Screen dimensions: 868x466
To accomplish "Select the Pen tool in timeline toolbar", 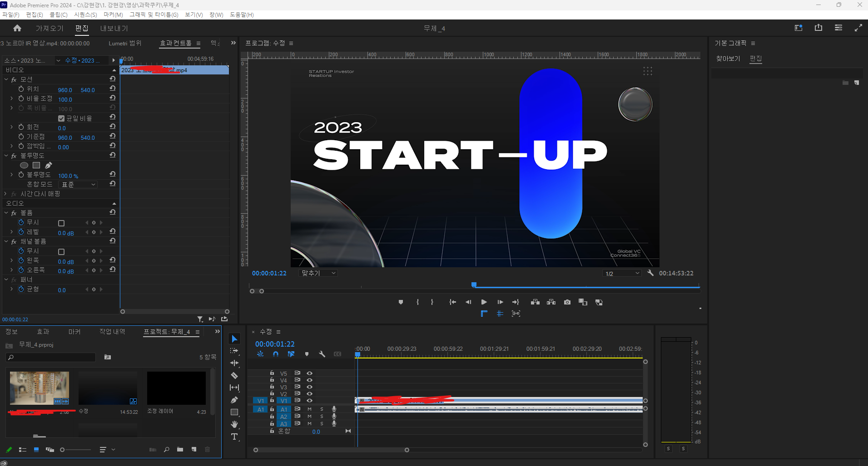I will click(234, 400).
